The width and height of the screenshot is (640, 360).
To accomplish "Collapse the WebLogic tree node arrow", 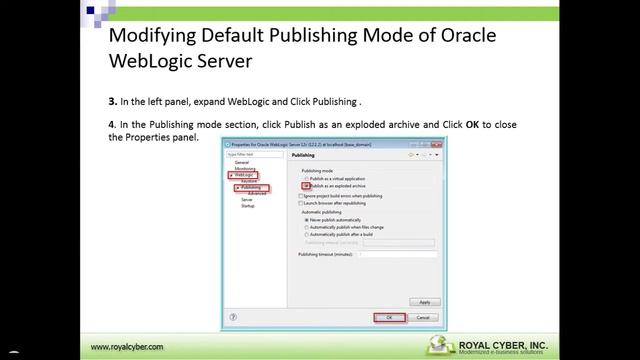I will point(231,175).
